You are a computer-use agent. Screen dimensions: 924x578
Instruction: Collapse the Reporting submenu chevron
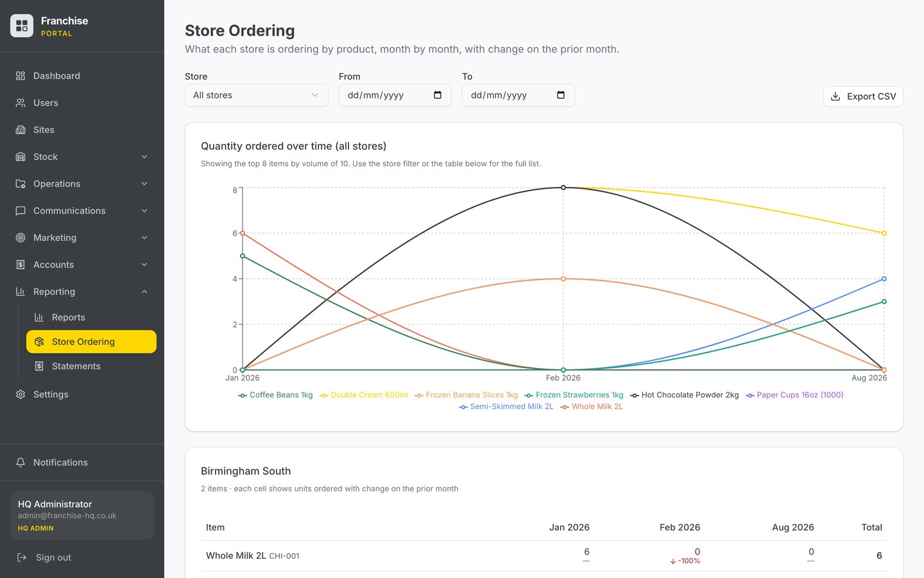point(144,292)
